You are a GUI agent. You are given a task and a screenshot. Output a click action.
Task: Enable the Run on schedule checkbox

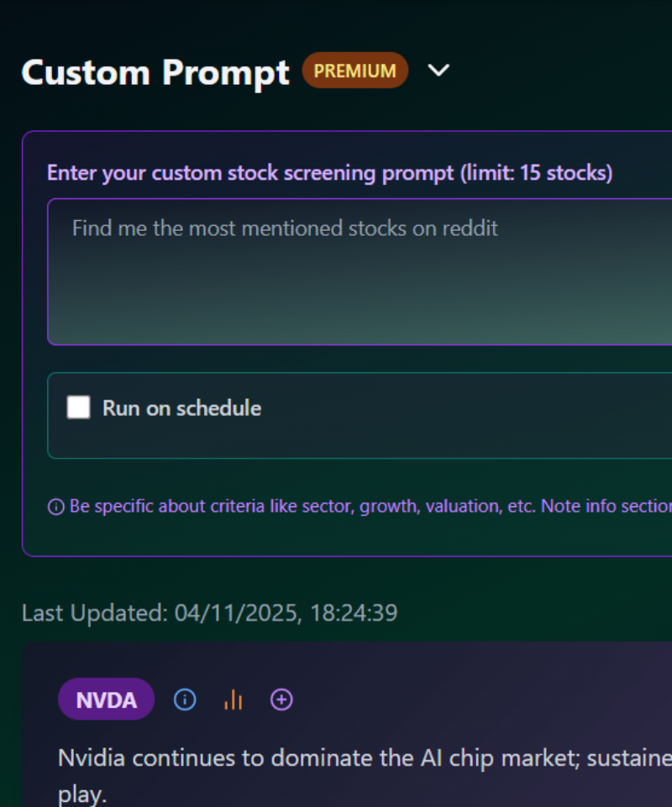(79, 408)
